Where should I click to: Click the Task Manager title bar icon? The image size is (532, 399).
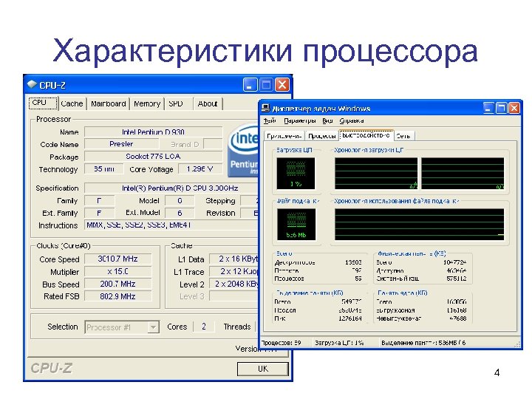(266, 109)
